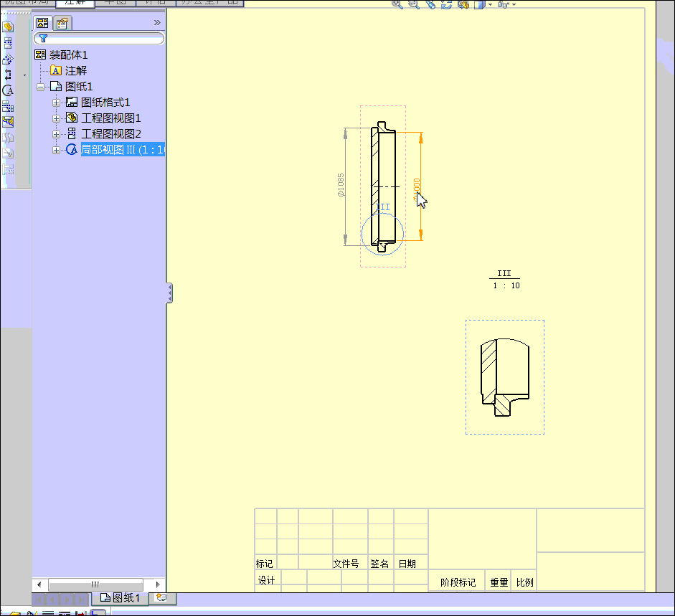675x616 pixels.
Task: Click the tree scrollbar left arrow
Action: pyautogui.click(x=39, y=584)
